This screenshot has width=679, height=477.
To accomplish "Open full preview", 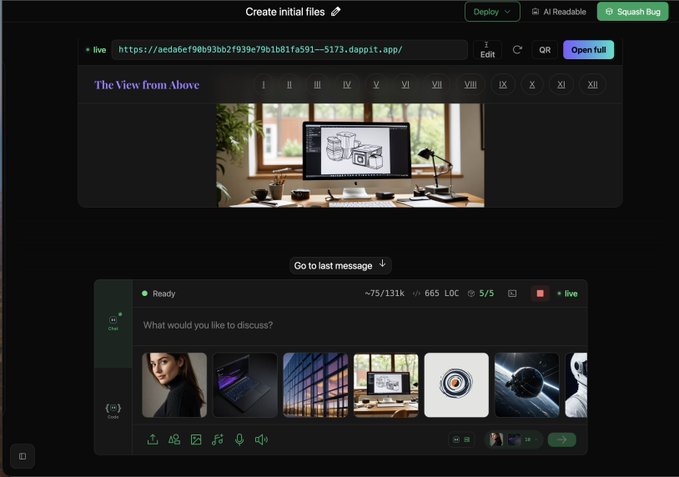I will click(x=588, y=50).
